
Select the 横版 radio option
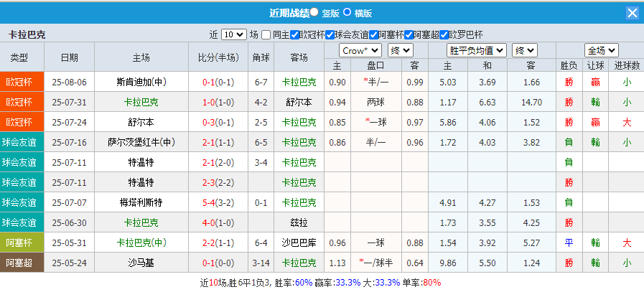(348, 12)
